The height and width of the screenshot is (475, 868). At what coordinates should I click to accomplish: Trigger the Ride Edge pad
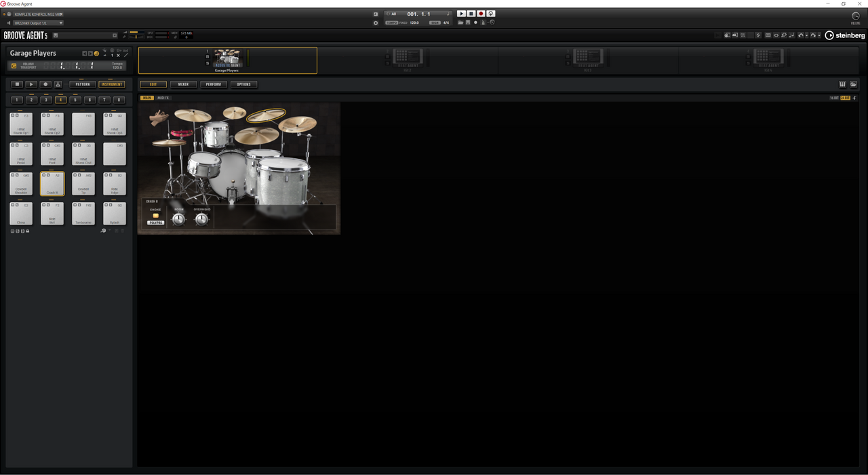point(115,184)
